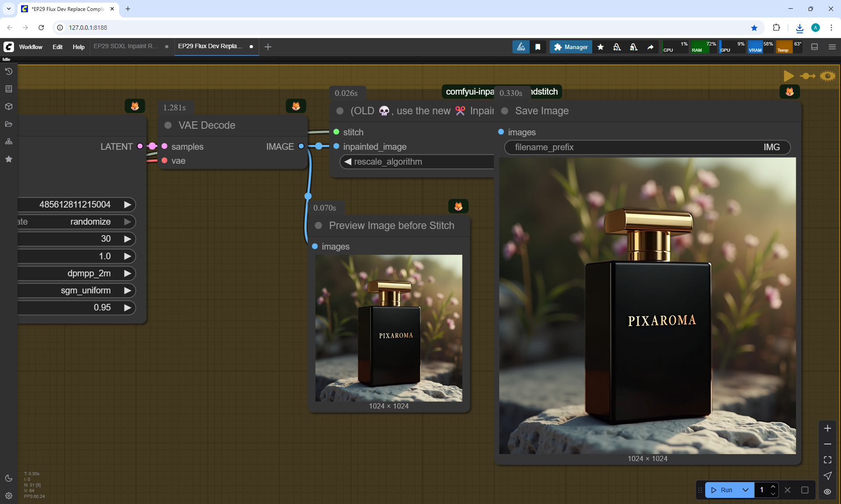Click the Run button

point(722,490)
